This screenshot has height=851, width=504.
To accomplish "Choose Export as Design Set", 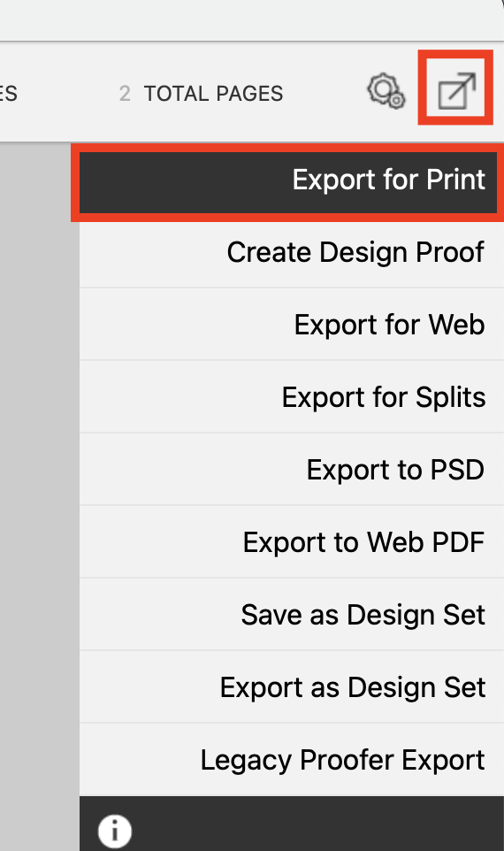I will (292, 687).
